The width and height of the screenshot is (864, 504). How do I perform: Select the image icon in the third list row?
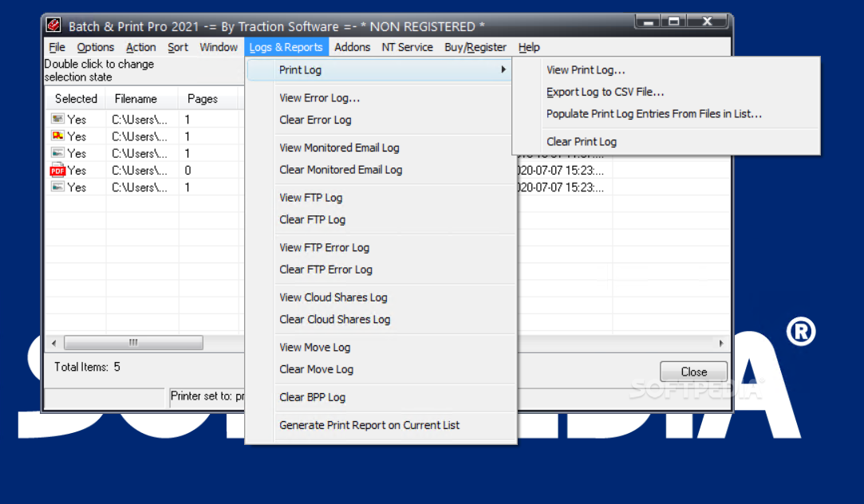(57, 152)
